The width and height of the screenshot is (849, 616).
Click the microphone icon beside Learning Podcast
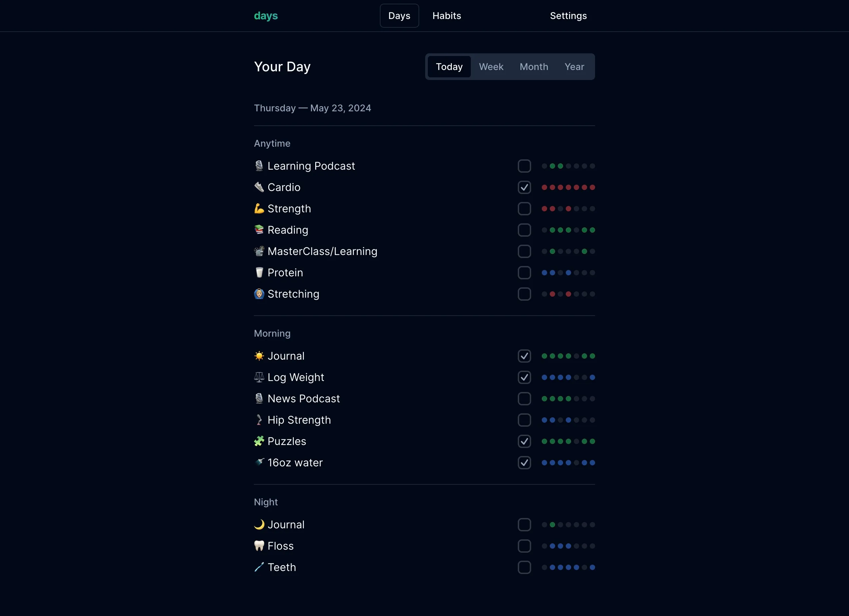259,166
